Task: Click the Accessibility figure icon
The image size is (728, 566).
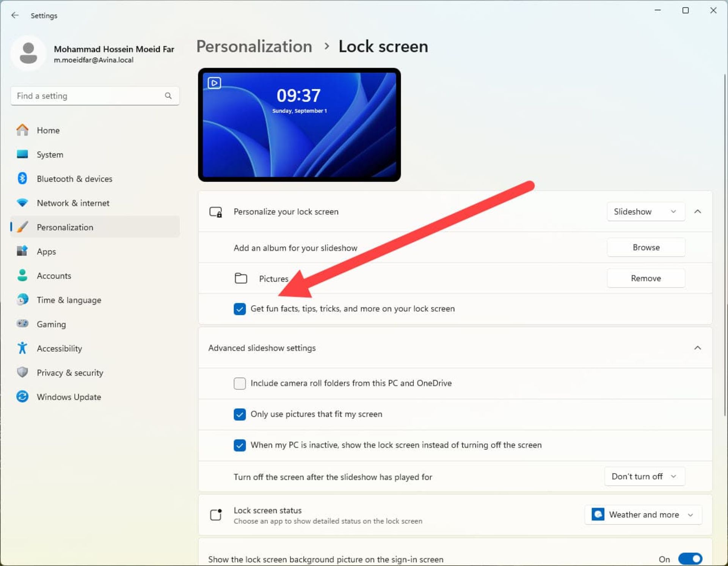Action: point(22,348)
